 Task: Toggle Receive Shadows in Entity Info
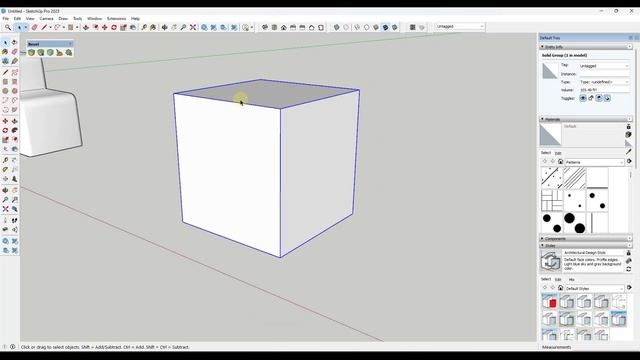(x=599, y=98)
